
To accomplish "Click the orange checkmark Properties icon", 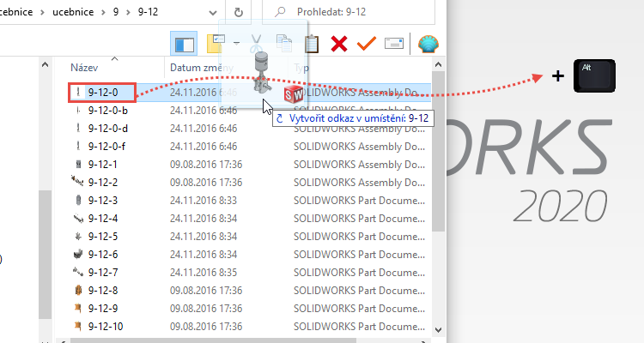I will point(367,44).
